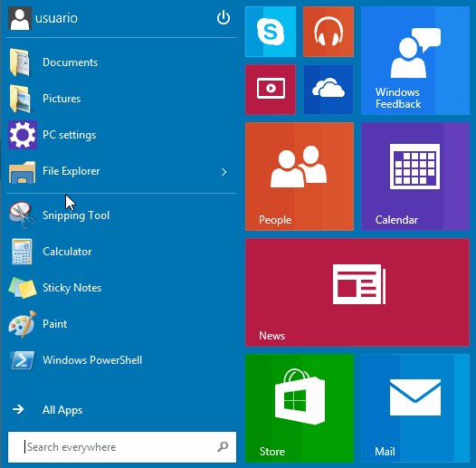Image resolution: width=476 pixels, height=468 pixels.
Task: Open the Skype tile
Action: pos(271,32)
